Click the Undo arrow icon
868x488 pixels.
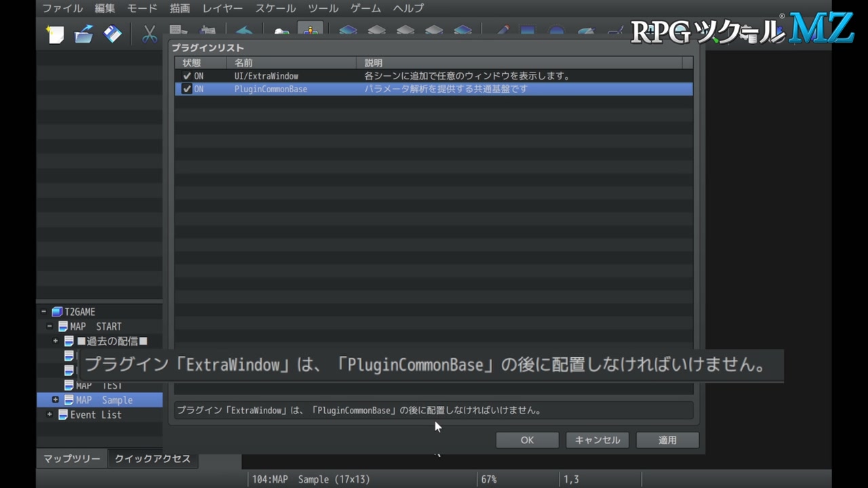pos(244,31)
